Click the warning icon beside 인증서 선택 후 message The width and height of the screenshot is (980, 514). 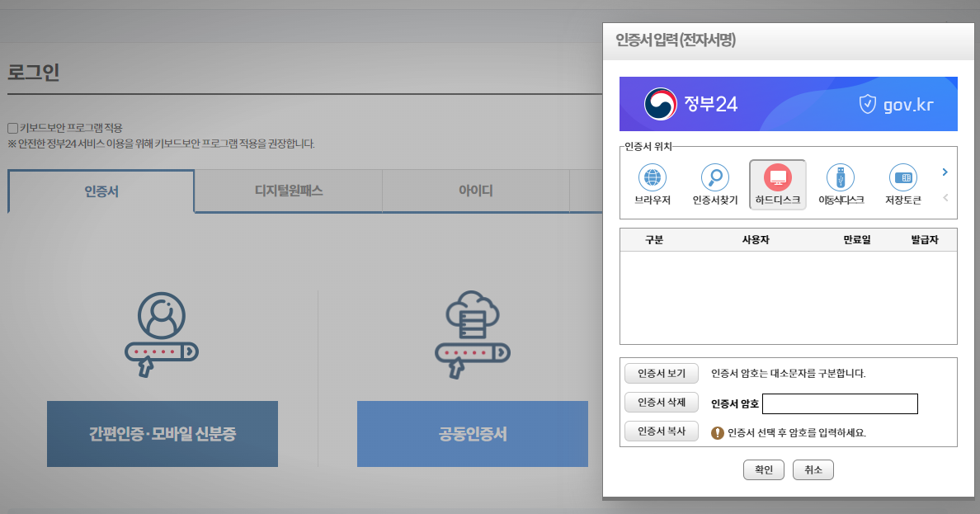(718, 432)
